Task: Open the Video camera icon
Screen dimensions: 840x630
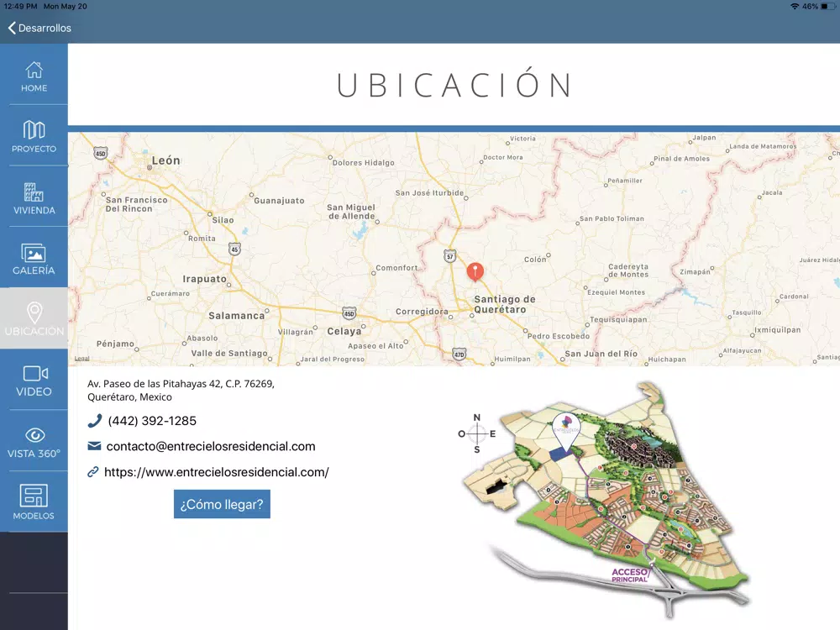Action: coord(35,374)
